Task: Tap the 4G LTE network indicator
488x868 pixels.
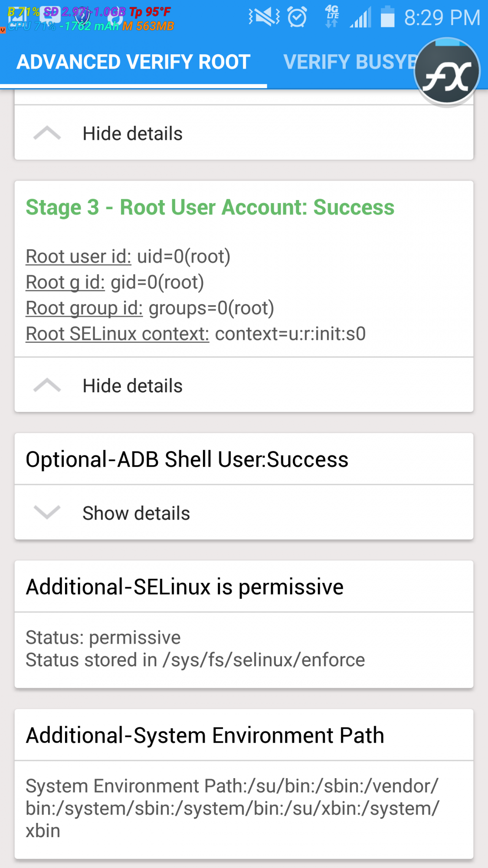Action: (332, 16)
